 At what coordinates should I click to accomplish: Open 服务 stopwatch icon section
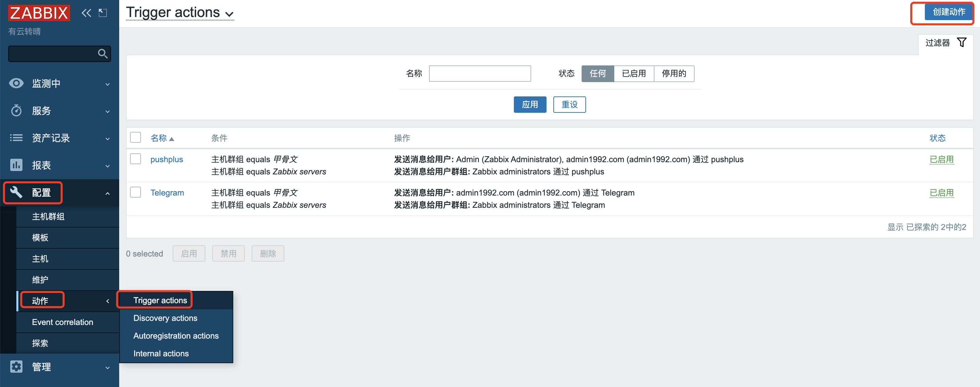16,111
